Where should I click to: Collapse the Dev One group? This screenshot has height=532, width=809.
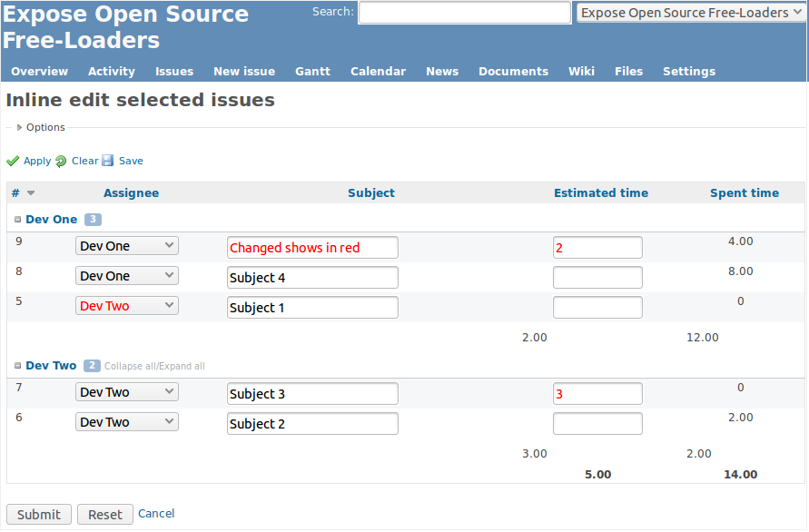(17, 220)
